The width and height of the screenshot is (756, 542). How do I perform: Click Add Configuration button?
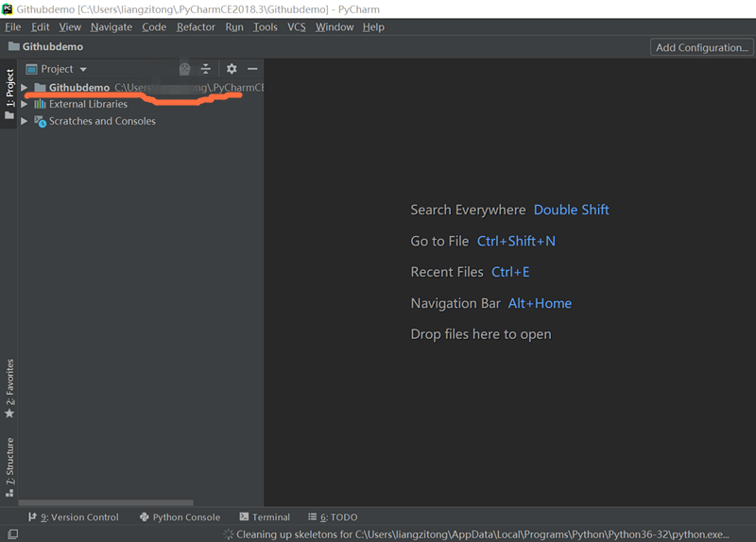coord(701,47)
